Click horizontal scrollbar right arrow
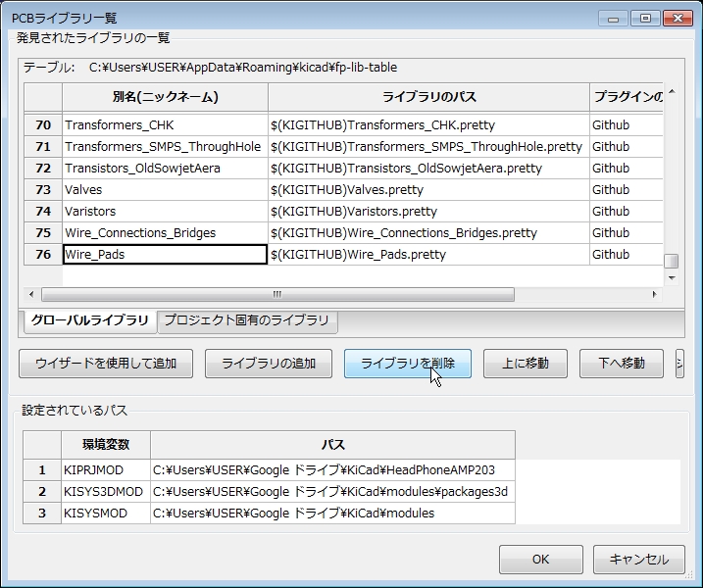 (655, 294)
